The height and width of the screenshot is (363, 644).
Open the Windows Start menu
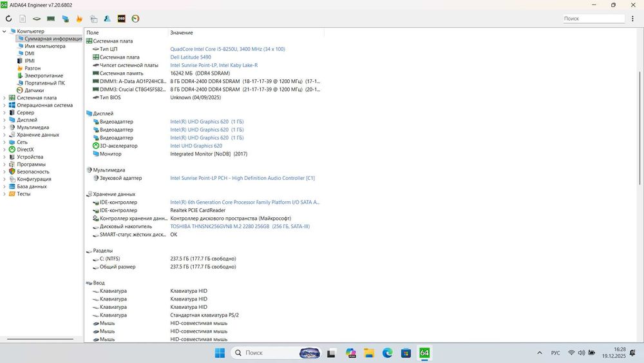coord(220,353)
